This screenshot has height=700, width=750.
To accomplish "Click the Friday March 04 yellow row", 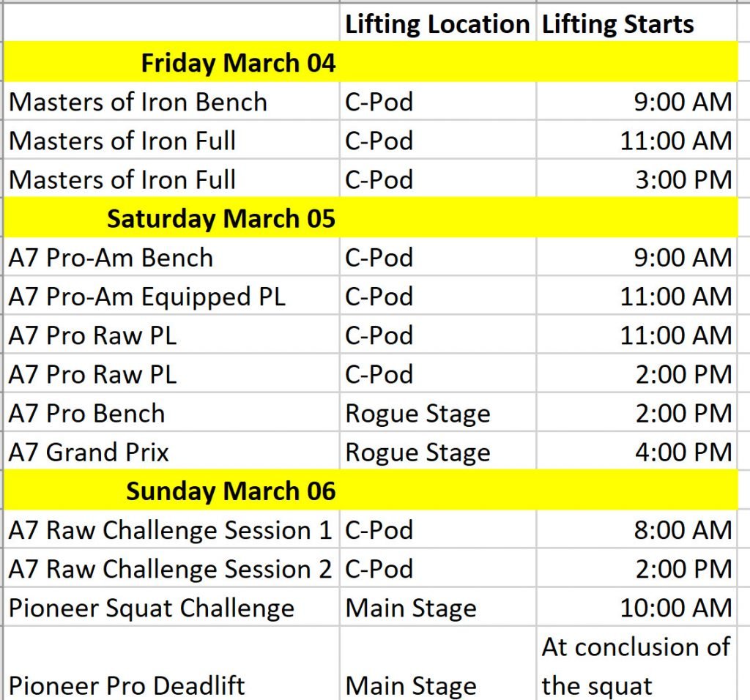I will [371, 62].
